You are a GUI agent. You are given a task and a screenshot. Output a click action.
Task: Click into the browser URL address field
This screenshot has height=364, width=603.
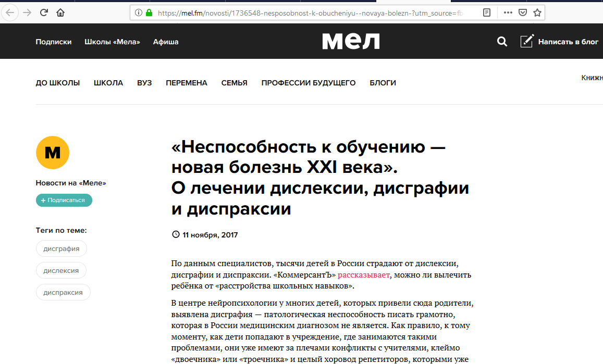click(313, 12)
